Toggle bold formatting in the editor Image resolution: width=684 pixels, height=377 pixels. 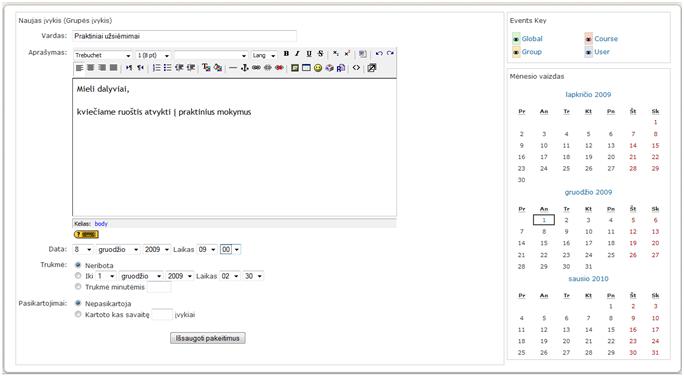coord(286,54)
